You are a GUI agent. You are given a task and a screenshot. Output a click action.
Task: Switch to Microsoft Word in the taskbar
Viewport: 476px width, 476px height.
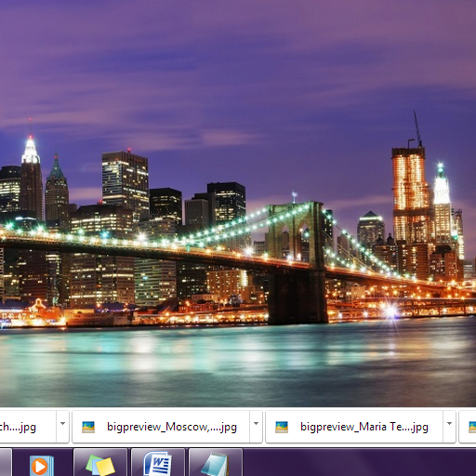point(158,462)
